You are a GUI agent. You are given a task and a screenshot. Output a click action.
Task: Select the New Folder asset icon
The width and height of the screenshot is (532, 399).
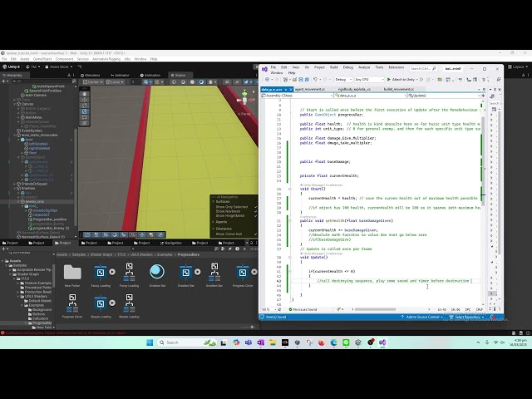[72, 272]
